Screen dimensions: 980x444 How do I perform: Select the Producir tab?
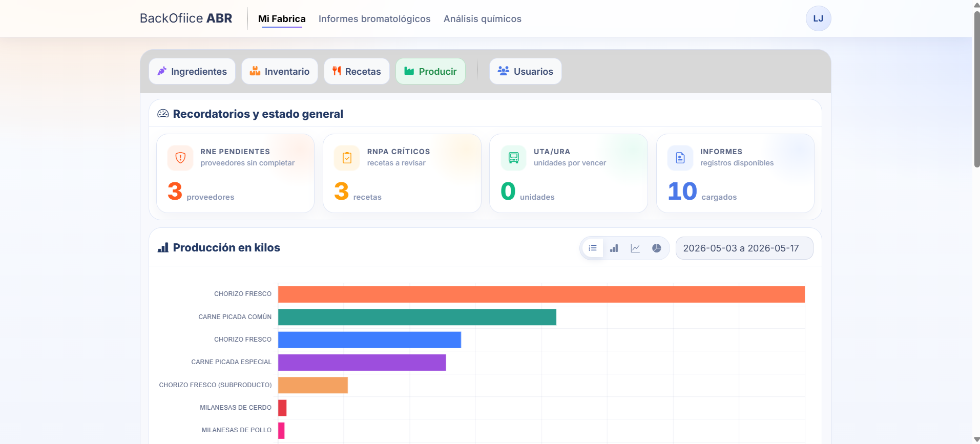pyautogui.click(x=430, y=71)
